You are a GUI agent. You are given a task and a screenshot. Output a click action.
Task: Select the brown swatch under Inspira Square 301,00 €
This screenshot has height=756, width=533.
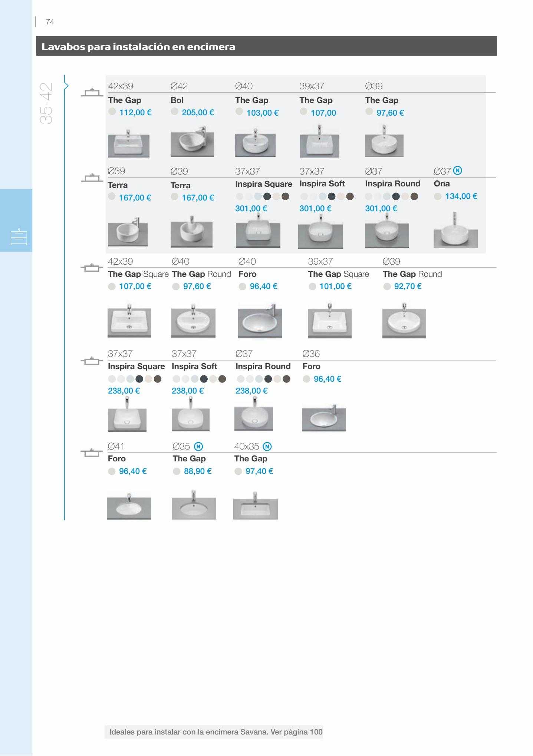click(285, 196)
